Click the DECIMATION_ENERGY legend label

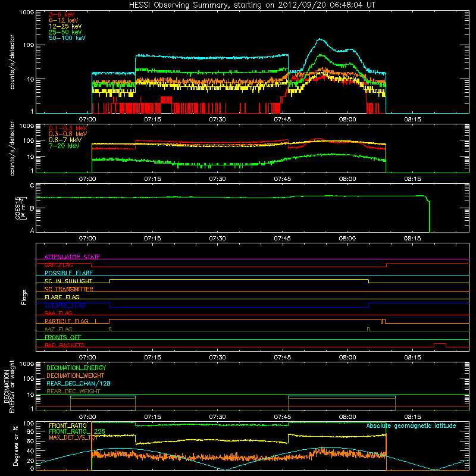(x=76, y=368)
